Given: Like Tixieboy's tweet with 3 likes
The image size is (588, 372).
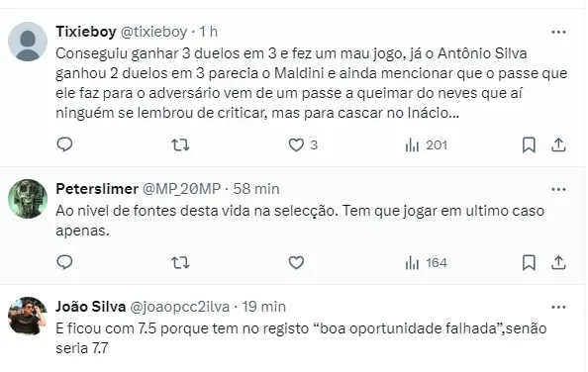Looking at the screenshot, I should [x=303, y=145].
